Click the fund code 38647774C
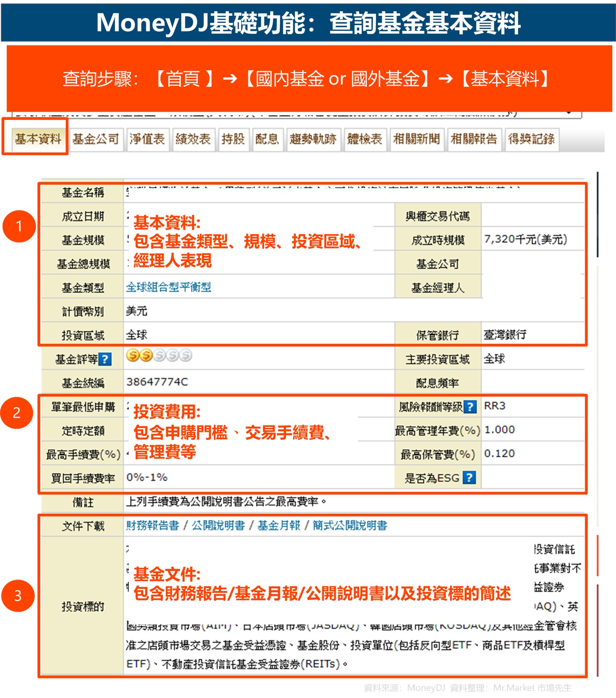The width and height of the screenshot is (616, 698). [157, 382]
